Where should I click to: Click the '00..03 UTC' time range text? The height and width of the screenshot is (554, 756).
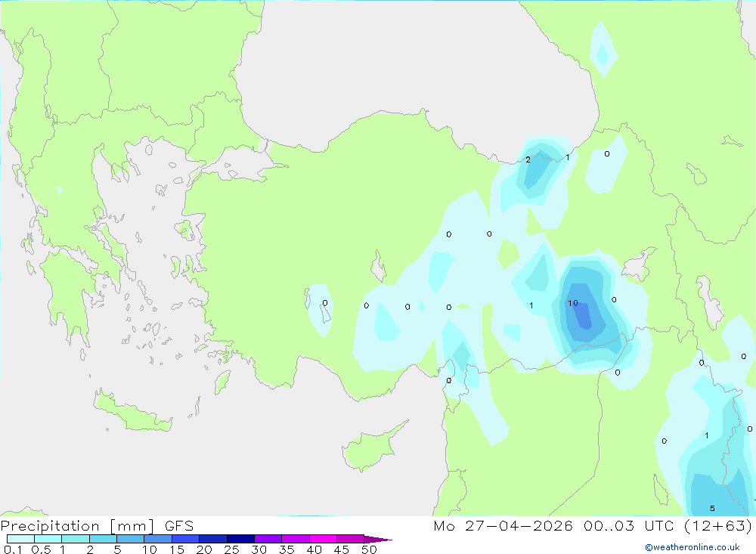[x=627, y=525]
